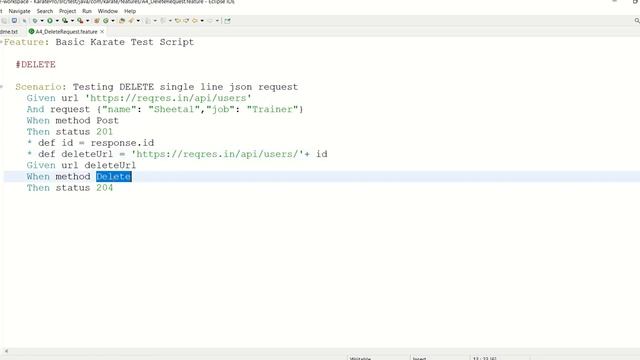Click the Back navigation arrow icon
Screen dimensions: 640x360
click(195, 20)
